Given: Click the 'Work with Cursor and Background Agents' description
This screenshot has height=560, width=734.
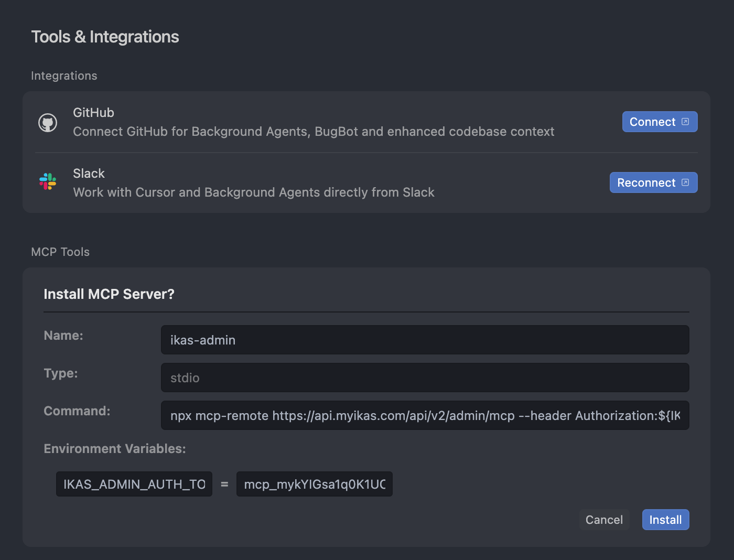Looking at the screenshot, I should click(x=254, y=192).
